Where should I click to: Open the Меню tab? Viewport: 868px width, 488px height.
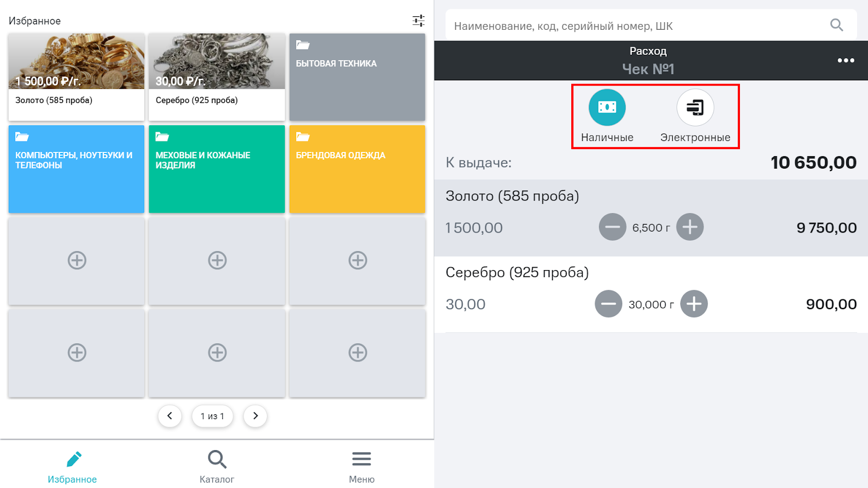click(361, 467)
